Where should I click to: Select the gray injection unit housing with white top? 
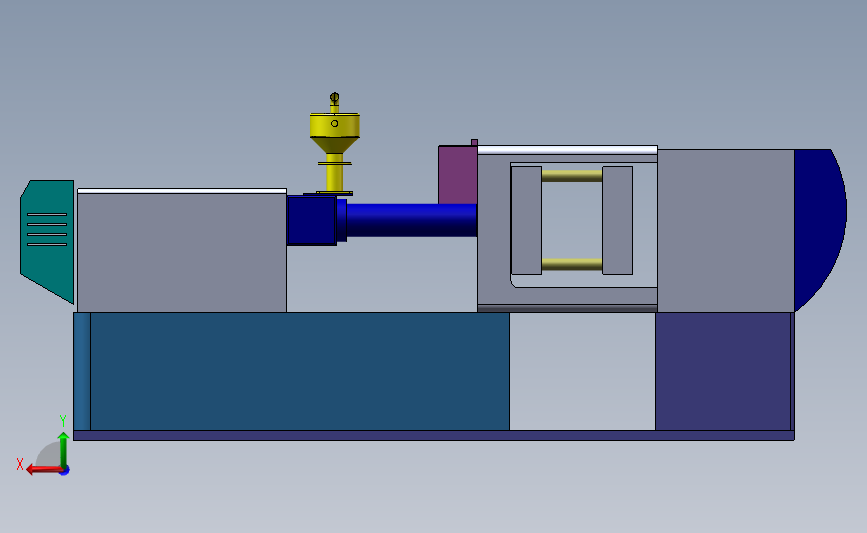tap(182, 250)
